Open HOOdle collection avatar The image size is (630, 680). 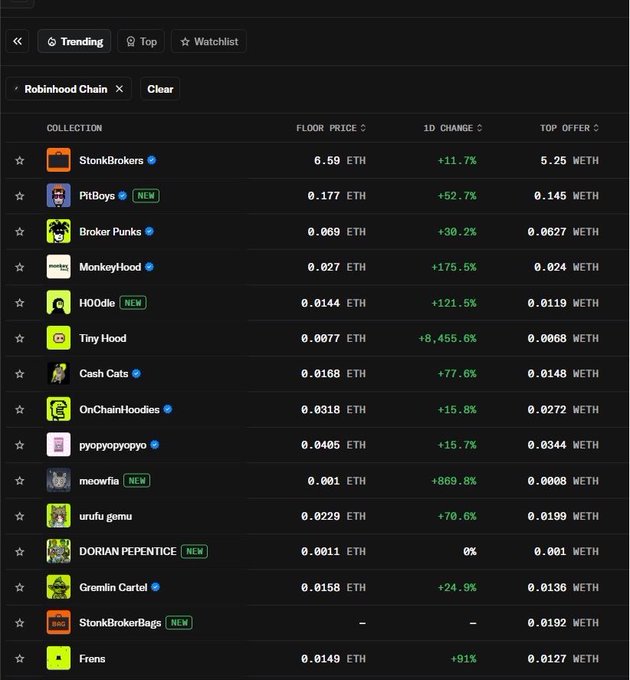(x=59, y=302)
